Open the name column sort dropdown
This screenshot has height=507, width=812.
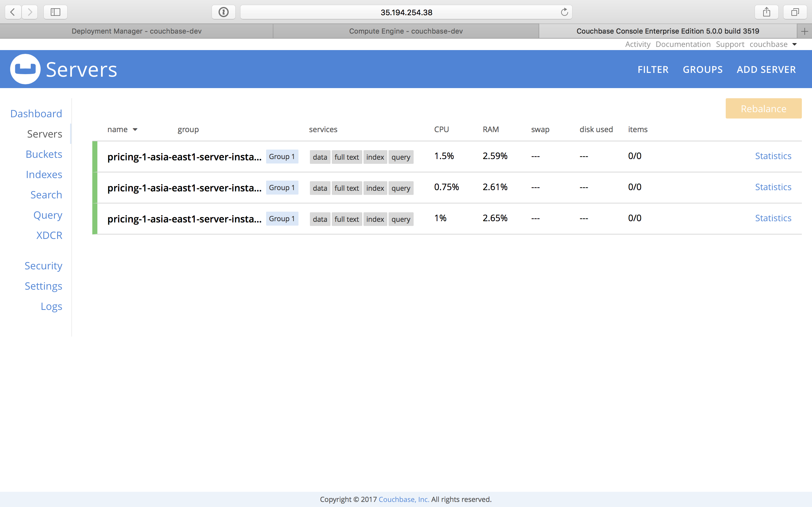coord(135,129)
